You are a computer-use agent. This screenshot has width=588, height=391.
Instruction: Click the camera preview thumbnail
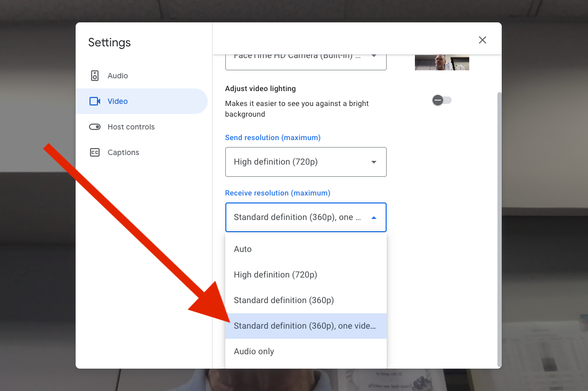coord(442,62)
